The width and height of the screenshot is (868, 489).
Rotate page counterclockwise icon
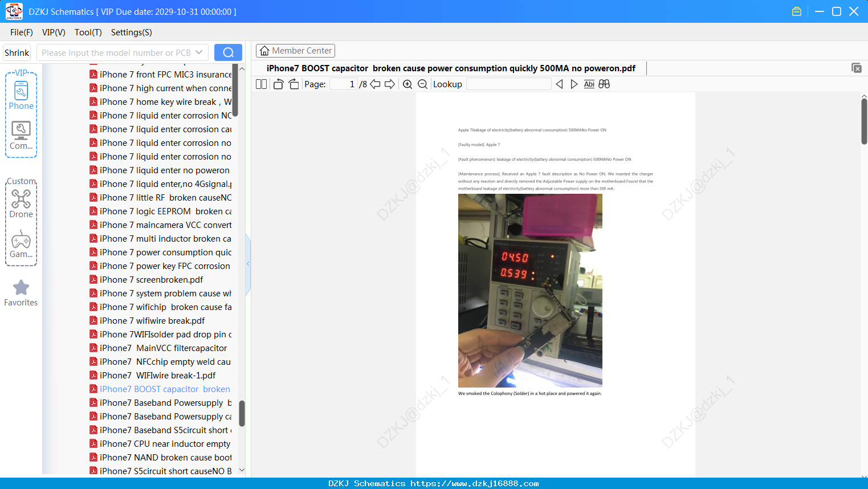click(278, 84)
